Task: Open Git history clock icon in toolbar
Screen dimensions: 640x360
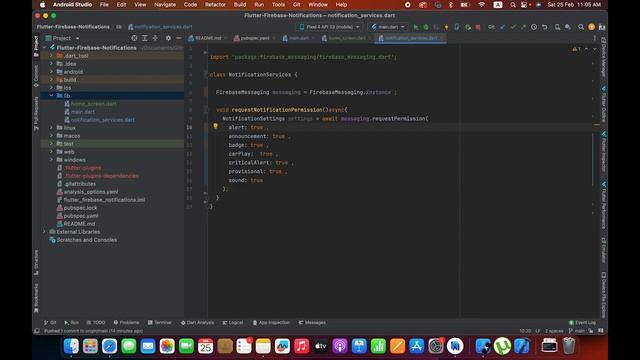Action: pos(534,27)
